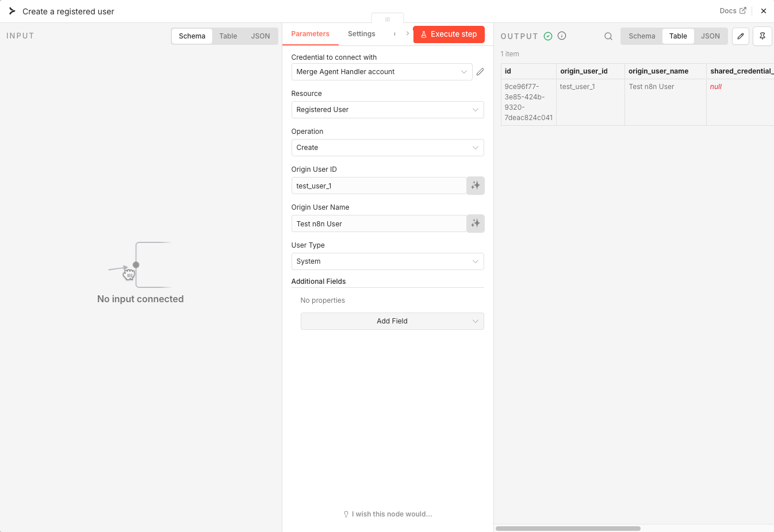This screenshot has width=774, height=532.
Task: Click AI sparkle button for Origin User Name
Action: (x=476, y=223)
